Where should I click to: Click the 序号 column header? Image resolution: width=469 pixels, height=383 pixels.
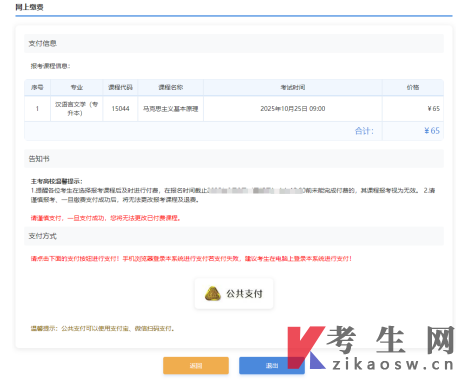tap(37, 87)
